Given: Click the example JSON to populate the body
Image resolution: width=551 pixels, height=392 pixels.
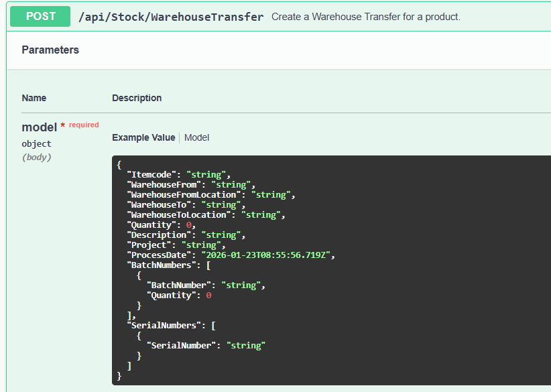Looking at the screenshot, I should point(268,268).
